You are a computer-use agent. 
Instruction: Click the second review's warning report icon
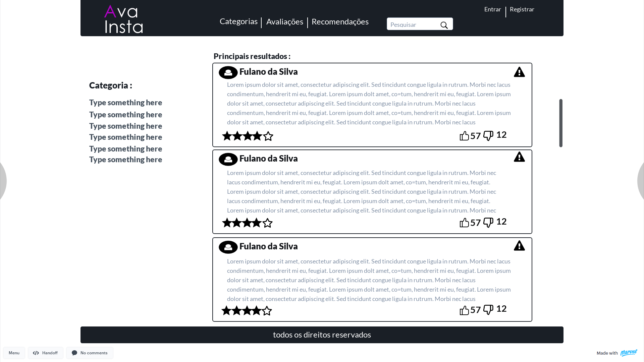[519, 157]
